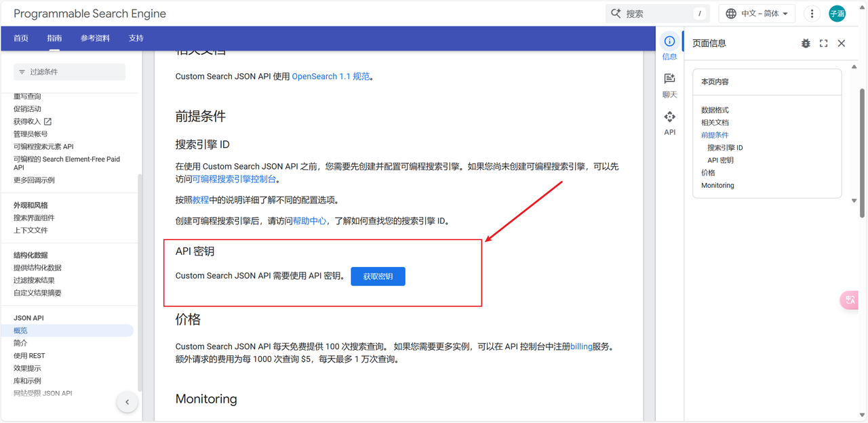The width and height of the screenshot is (868, 423).
Task: Click the floating translate icon
Action: [x=850, y=300]
